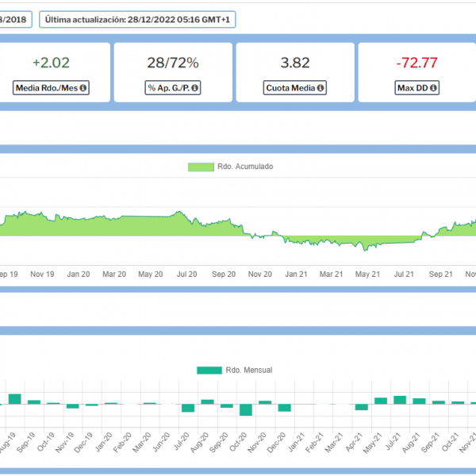The width and height of the screenshot is (476, 476).
Task: Select the Max DD label button
Action: click(x=416, y=88)
